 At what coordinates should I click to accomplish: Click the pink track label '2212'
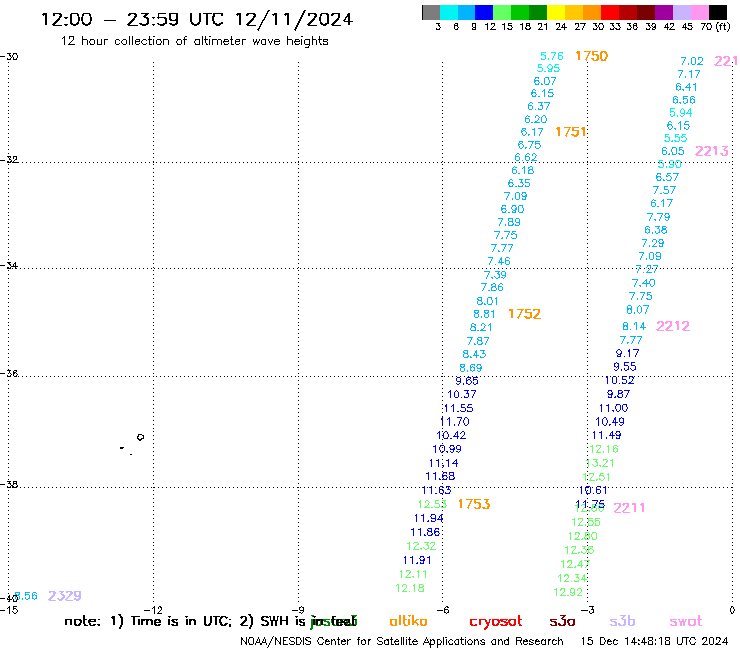pos(673,326)
